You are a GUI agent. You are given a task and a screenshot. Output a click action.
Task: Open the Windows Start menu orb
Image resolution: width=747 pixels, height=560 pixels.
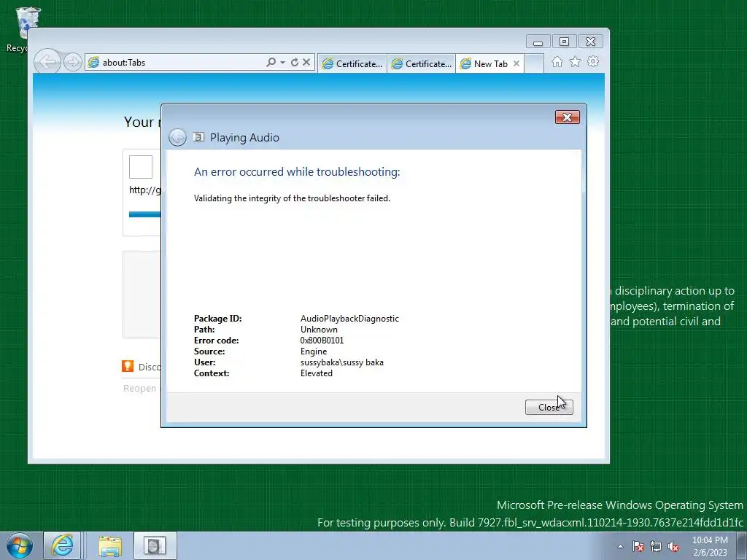point(19,545)
